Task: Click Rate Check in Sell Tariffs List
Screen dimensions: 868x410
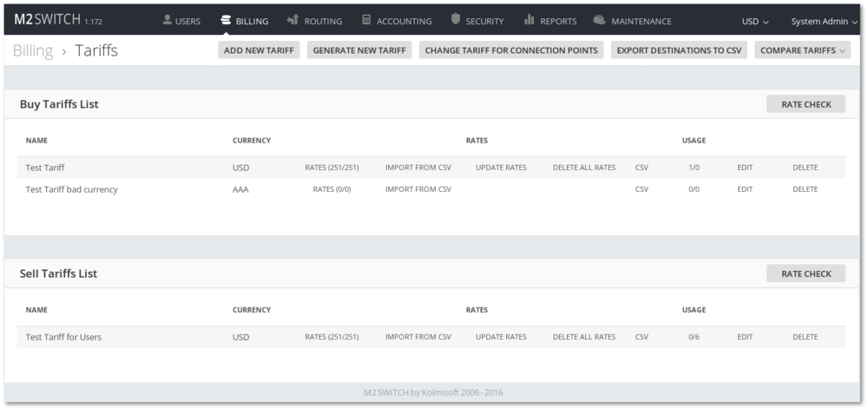Action: 806,274
